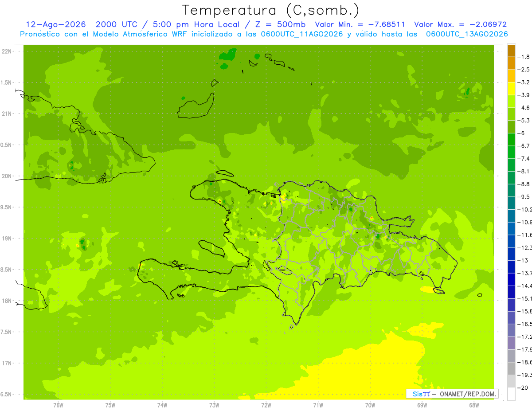Select the 20N latitude axis label

(7, 176)
